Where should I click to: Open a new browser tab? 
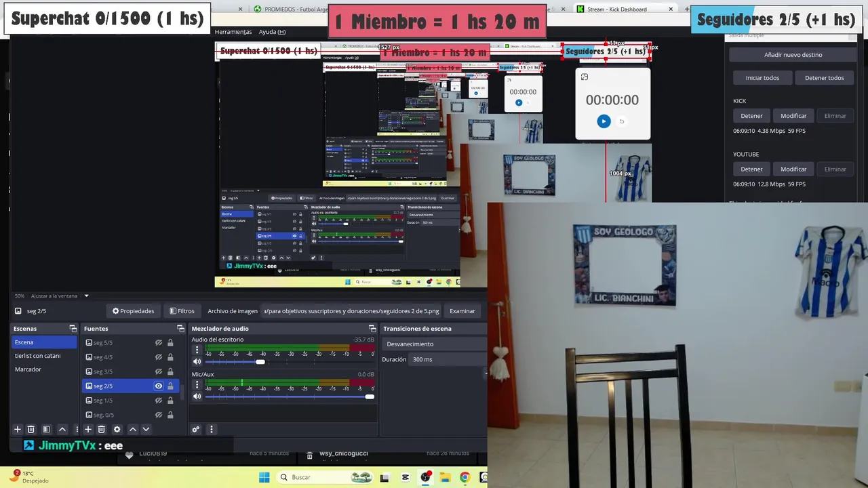coord(687,9)
